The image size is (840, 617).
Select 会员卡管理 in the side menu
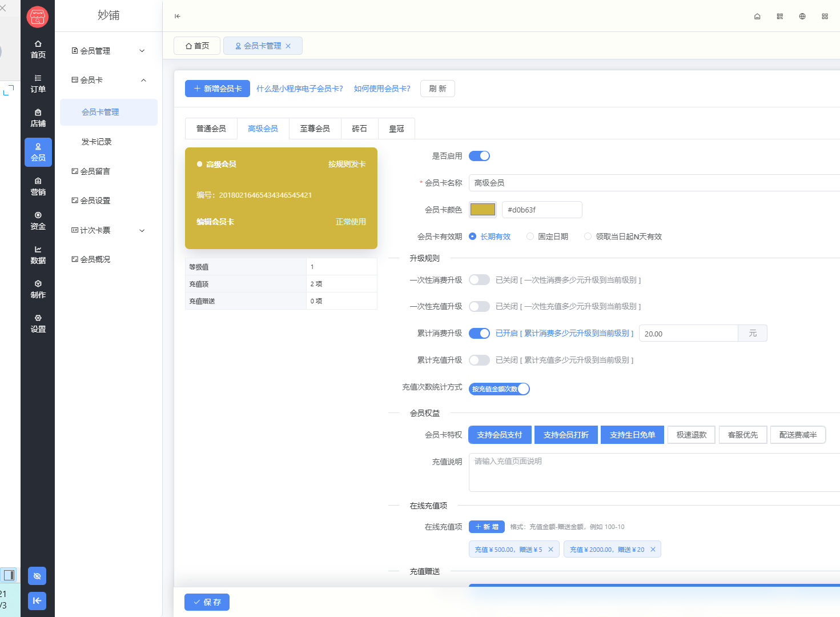click(x=108, y=112)
